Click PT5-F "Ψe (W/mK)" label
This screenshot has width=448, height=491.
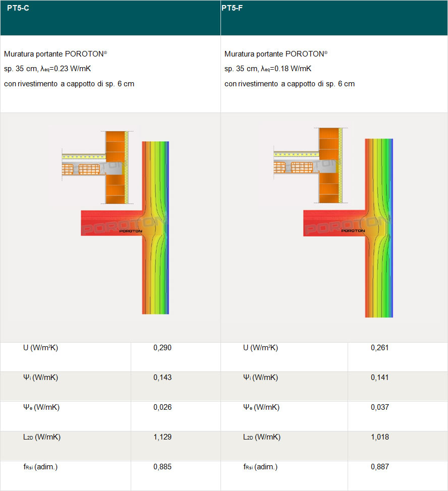(261, 407)
